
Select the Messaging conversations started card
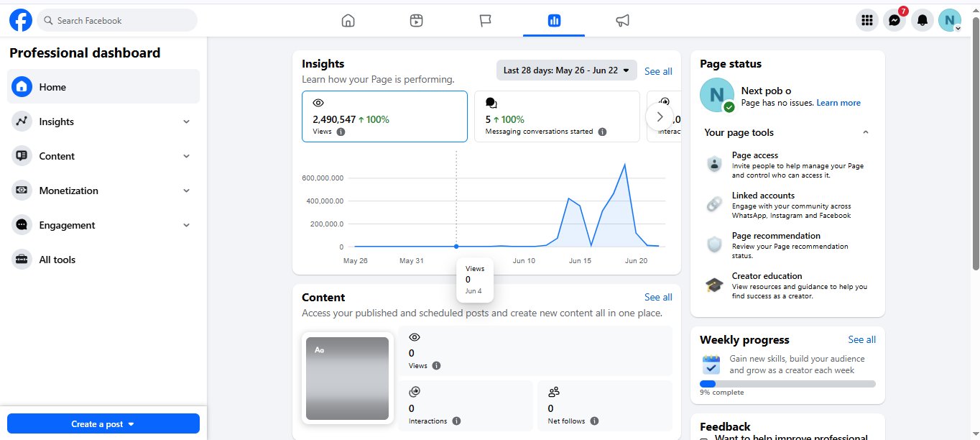tap(557, 116)
